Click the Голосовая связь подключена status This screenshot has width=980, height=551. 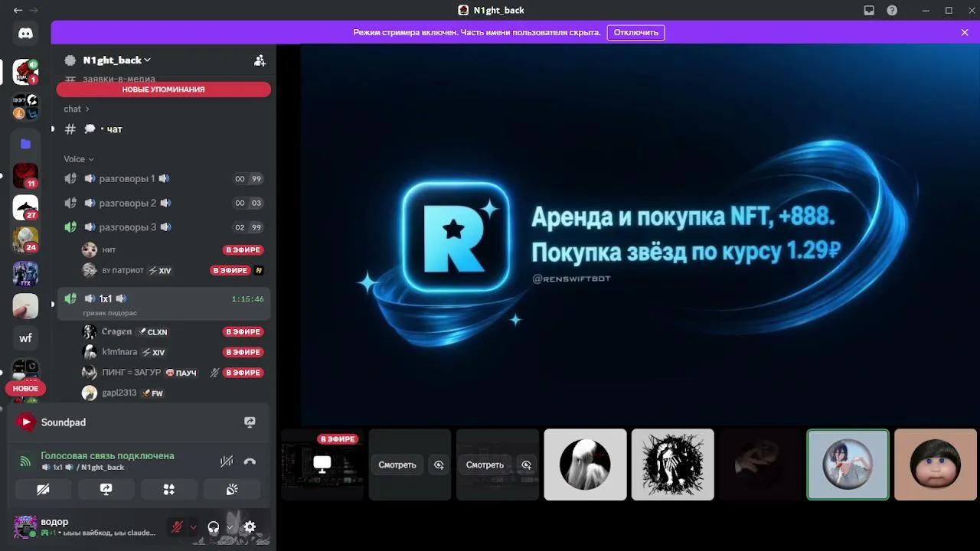pos(107,455)
